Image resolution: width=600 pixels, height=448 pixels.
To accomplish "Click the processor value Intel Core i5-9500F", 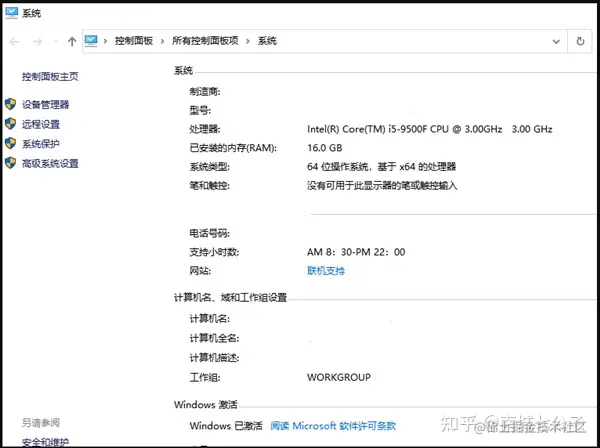I will [430, 129].
